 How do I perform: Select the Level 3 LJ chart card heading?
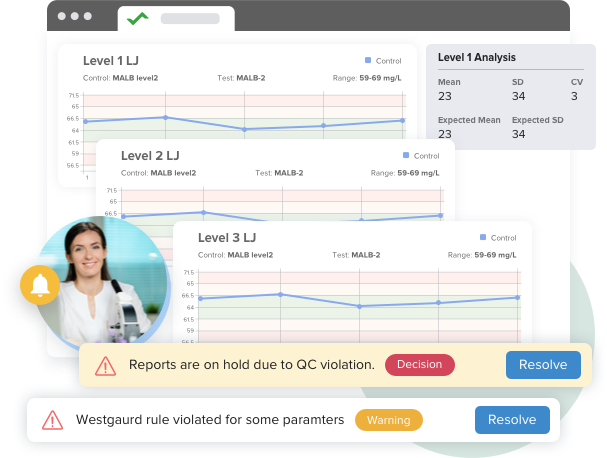(x=227, y=237)
